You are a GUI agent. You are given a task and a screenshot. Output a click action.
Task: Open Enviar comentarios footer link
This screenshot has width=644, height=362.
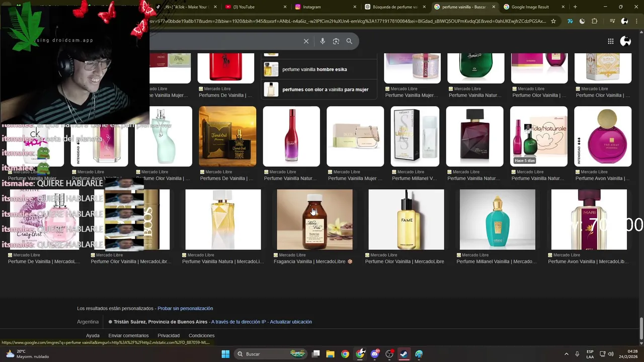128,335
